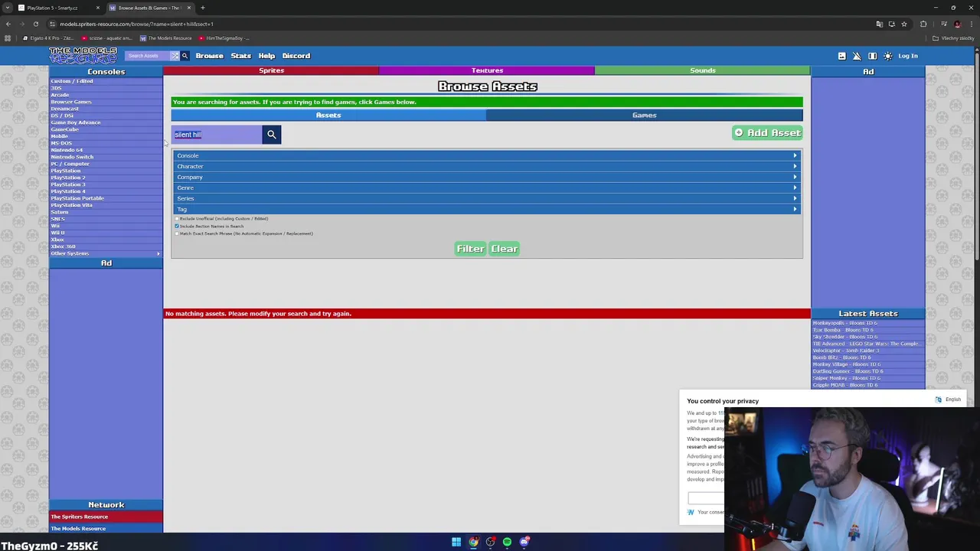
Task: Expand the Tag filter row
Action: click(487, 209)
